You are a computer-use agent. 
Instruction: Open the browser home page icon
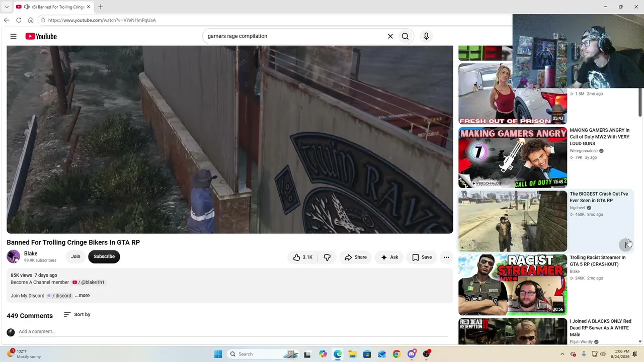31,20
